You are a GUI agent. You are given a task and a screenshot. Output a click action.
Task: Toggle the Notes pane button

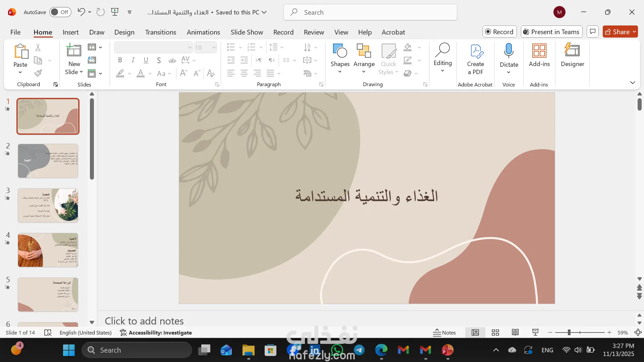(444, 333)
